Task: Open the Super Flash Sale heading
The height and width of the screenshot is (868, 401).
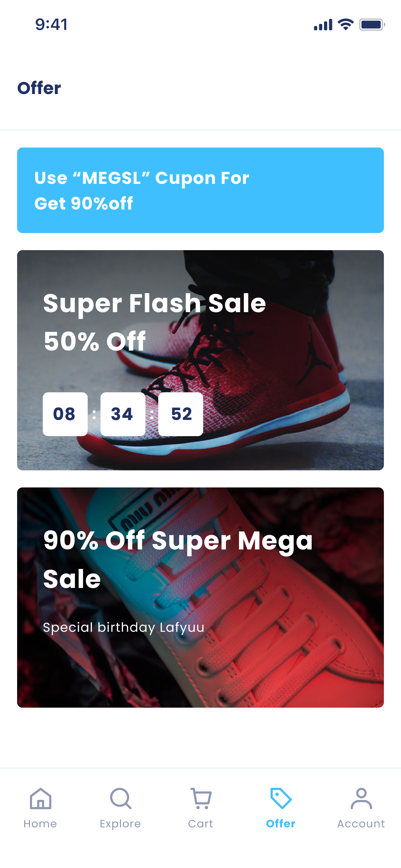Action: (154, 303)
